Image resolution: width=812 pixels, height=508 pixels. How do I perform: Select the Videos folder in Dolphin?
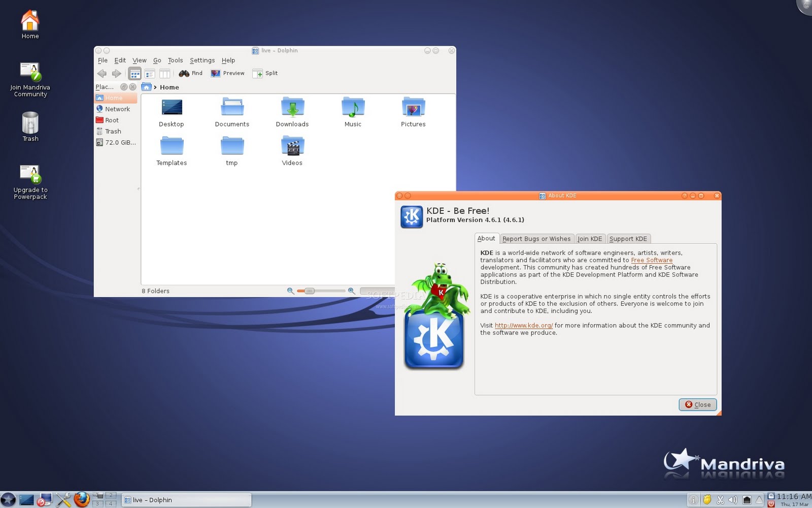point(292,151)
